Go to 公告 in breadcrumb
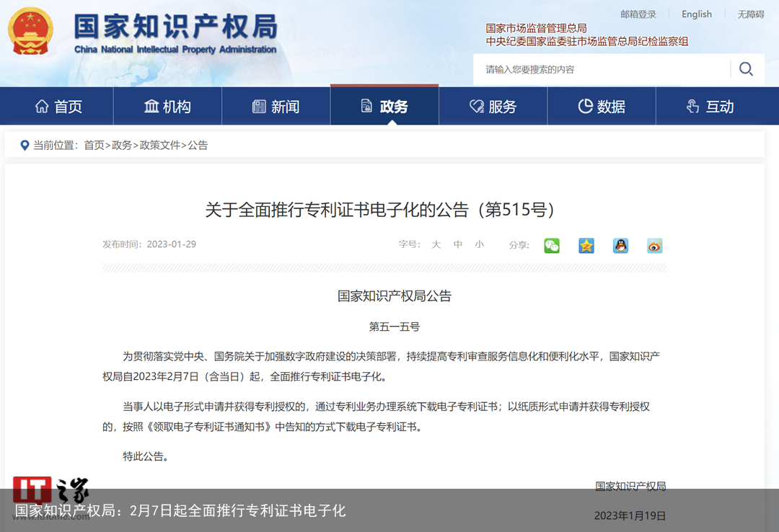779x532 pixels. [x=198, y=145]
